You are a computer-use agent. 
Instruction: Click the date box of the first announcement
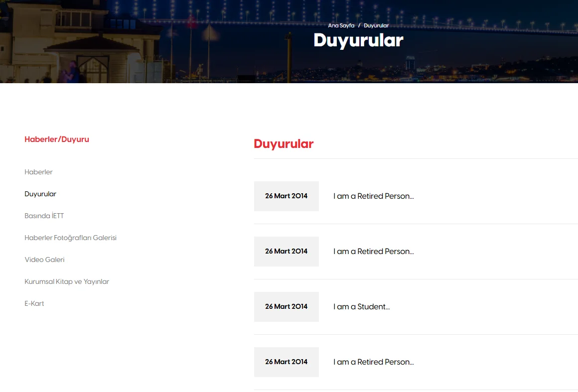[x=286, y=196]
